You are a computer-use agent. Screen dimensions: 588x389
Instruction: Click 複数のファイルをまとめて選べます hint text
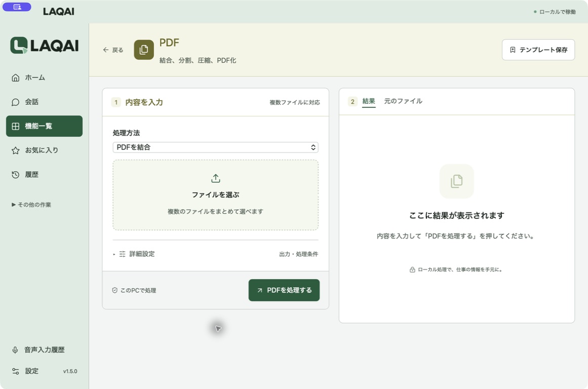pyautogui.click(x=215, y=212)
